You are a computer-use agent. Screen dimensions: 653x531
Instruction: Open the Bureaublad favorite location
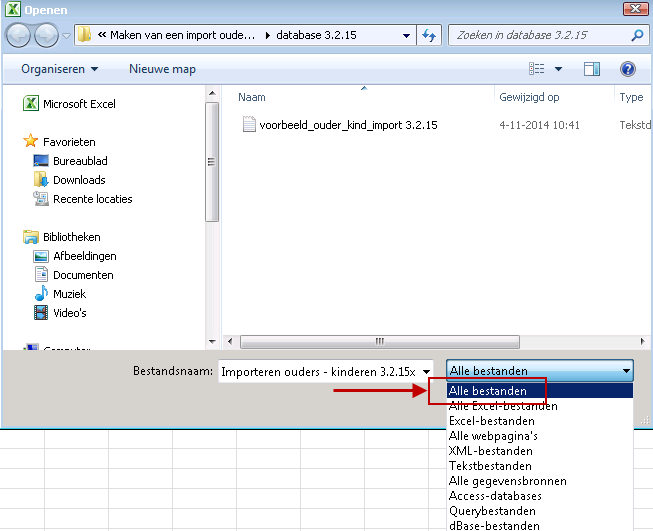[80, 161]
